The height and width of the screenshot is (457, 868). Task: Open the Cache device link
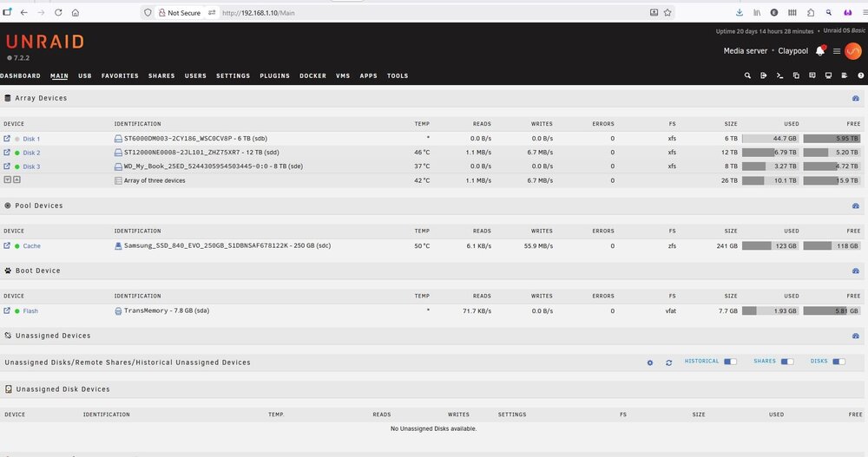[31, 246]
